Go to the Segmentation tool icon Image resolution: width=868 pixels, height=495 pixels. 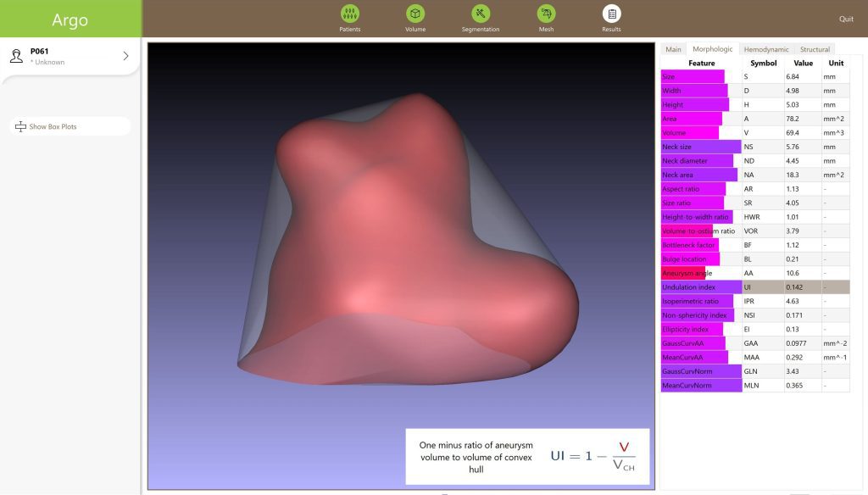point(481,14)
